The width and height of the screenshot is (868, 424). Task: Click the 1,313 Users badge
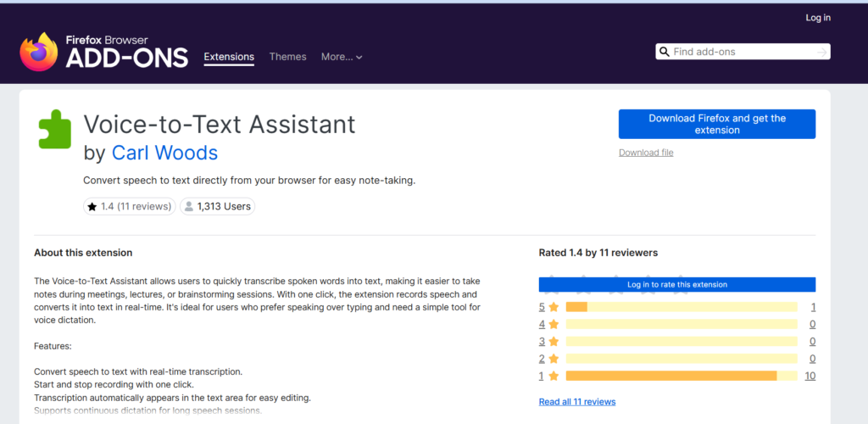click(218, 206)
